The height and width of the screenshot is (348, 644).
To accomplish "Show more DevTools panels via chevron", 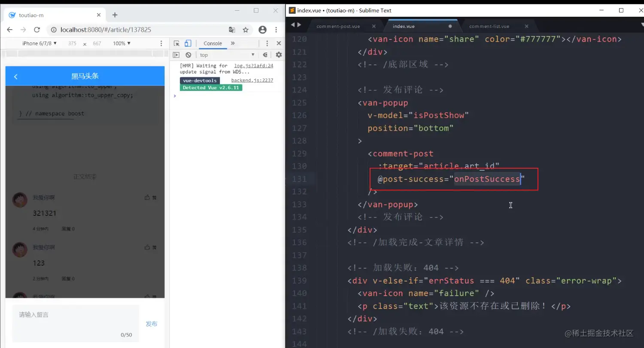I will pyautogui.click(x=233, y=43).
